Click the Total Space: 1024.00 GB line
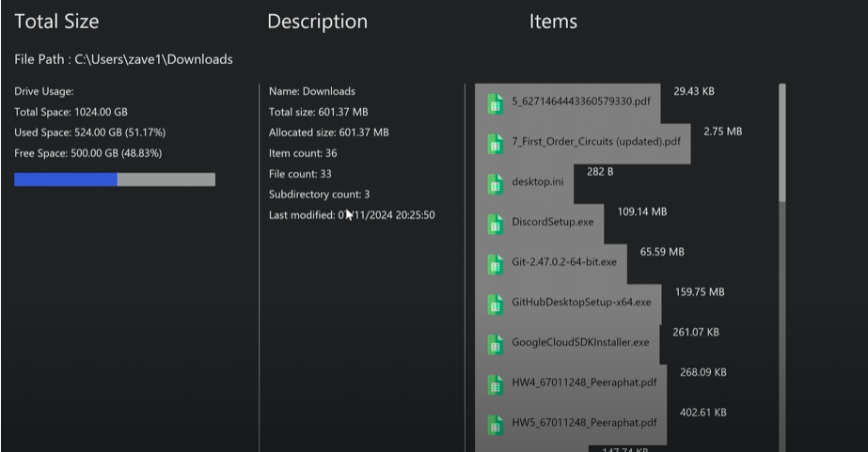 (71, 112)
